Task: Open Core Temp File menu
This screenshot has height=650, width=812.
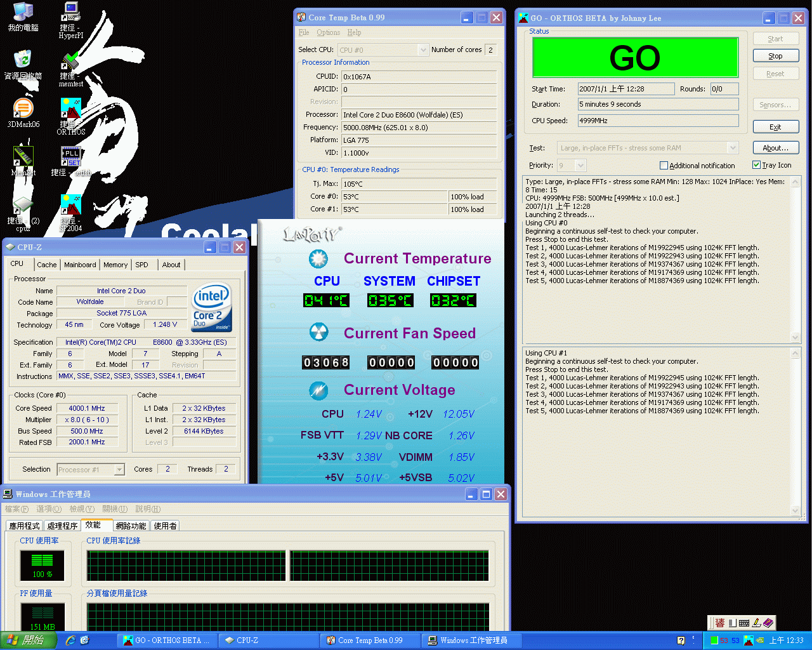Action: click(x=304, y=32)
